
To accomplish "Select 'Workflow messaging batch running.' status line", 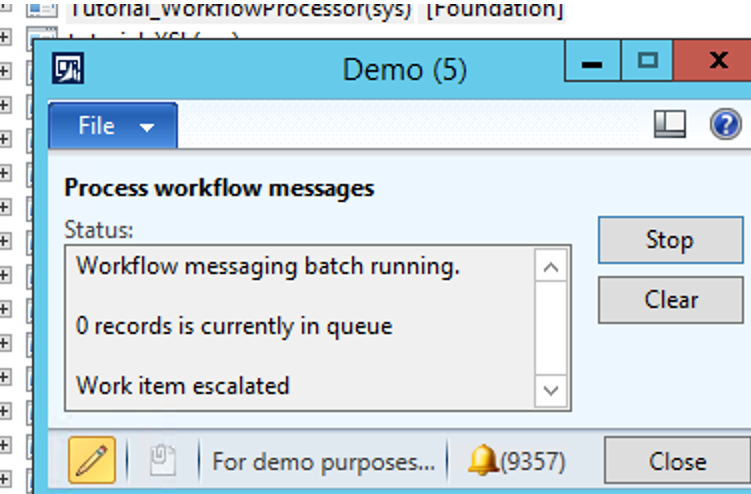I will tap(267, 267).
